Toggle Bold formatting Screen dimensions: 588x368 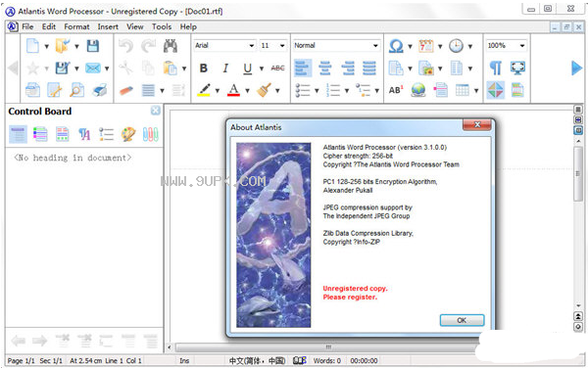(203, 69)
